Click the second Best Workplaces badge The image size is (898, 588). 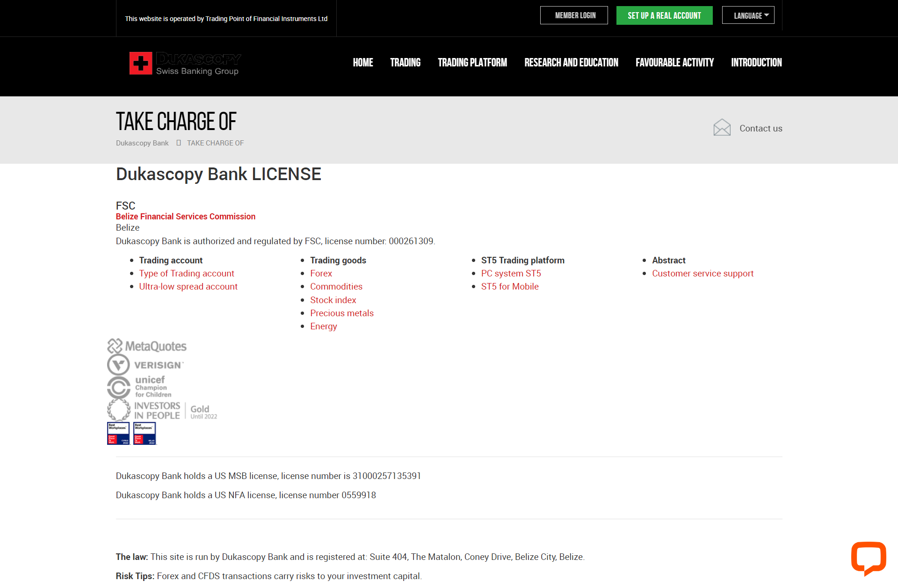tap(145, 433)
